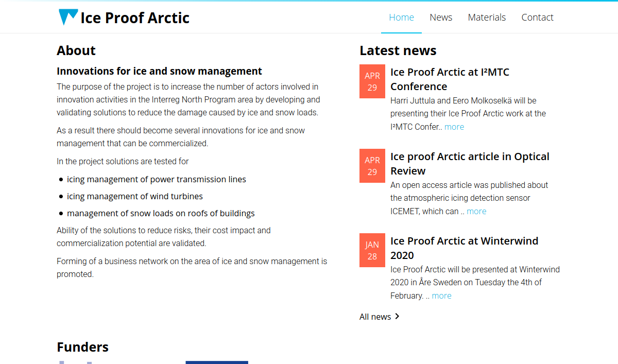The width and height of the screenshot is (618, 364).
Task: Switch to the News tab
Action: coord(441,17)
